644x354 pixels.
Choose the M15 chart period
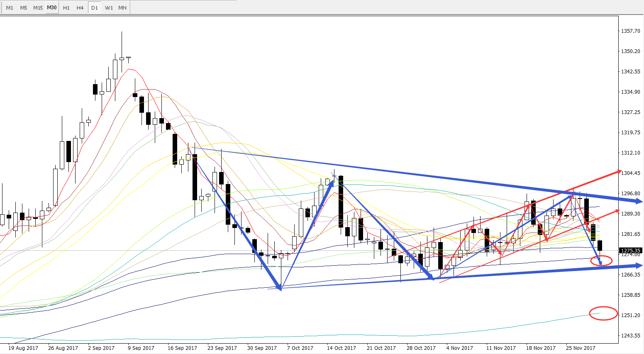coord(38,8)
